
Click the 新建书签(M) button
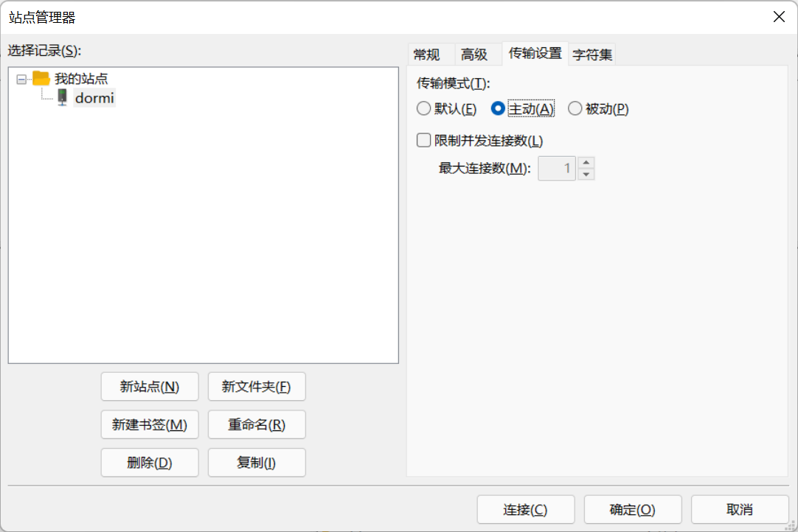pyautogui.click(x=150, y=424)
